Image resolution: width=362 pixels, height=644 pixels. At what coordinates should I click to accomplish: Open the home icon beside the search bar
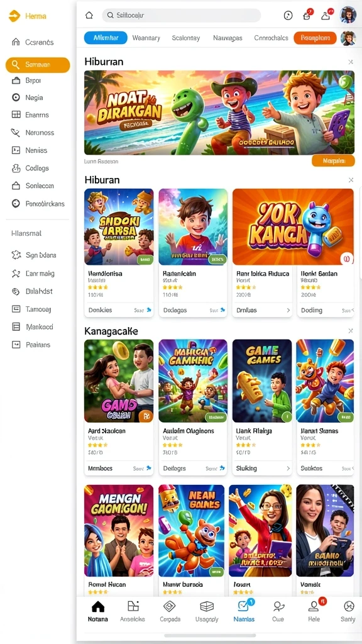point(89,16)
